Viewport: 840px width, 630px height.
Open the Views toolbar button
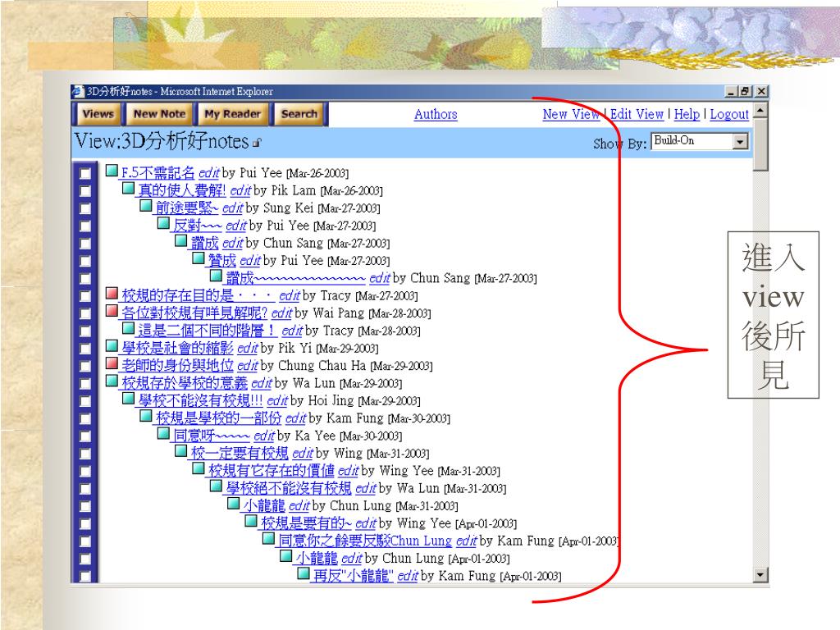pos(98,114)
